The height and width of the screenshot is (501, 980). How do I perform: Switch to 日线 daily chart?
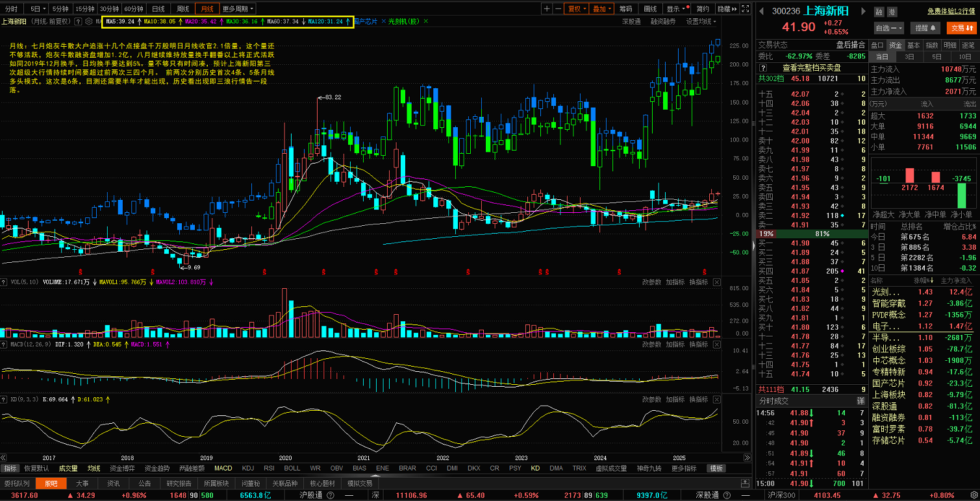pos(158,8)
